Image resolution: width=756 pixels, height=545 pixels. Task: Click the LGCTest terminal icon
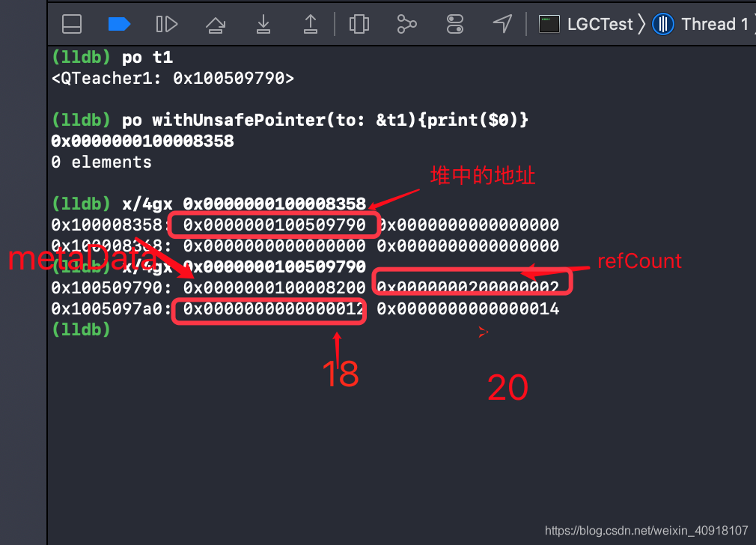[x=549, y=24]
